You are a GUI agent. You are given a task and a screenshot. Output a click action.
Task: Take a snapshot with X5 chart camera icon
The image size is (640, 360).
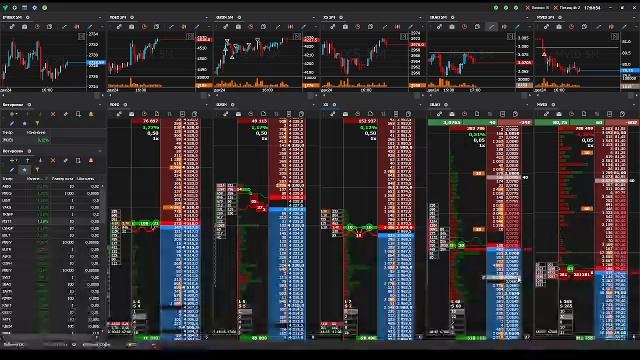tap(345, 27)
